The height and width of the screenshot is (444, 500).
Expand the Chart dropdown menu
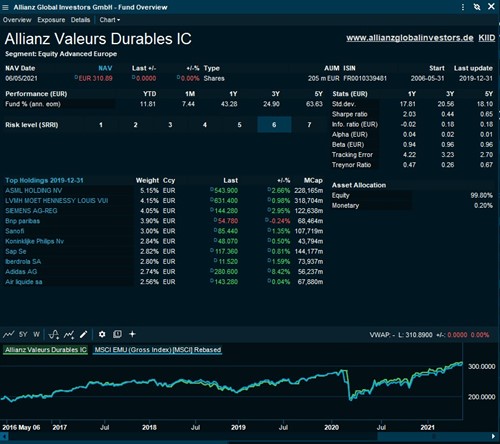(110, 20)
